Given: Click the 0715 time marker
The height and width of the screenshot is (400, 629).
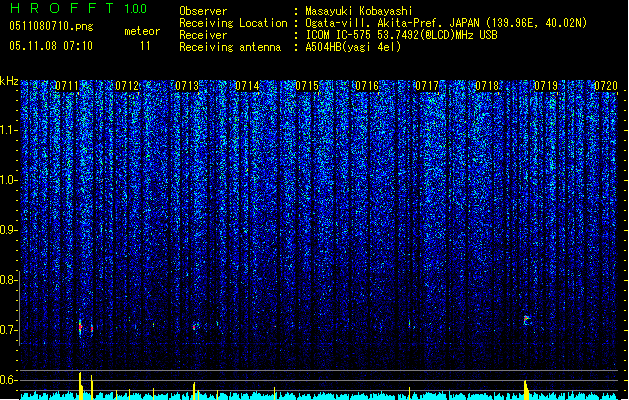Looking at the screenshot, I should 307,86.
